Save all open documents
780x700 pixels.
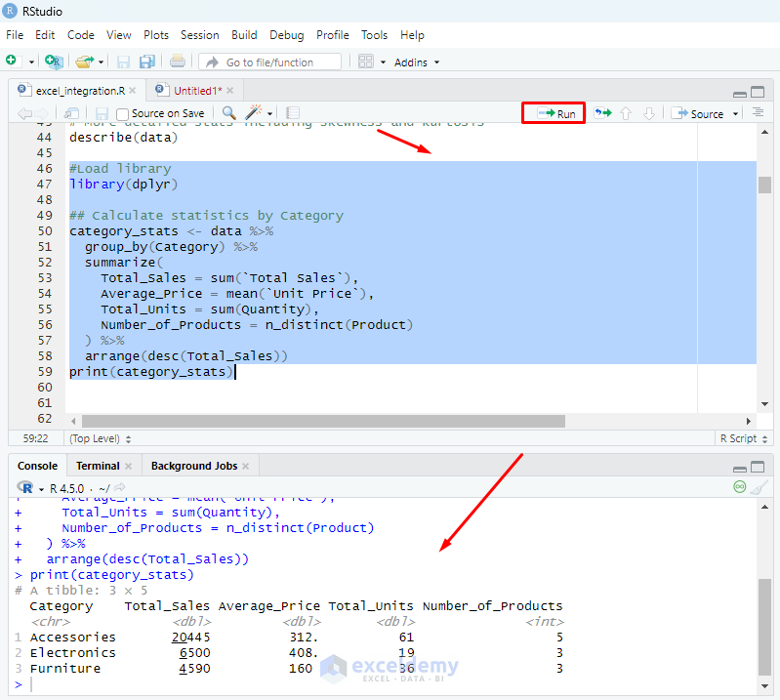pos(147,62)
